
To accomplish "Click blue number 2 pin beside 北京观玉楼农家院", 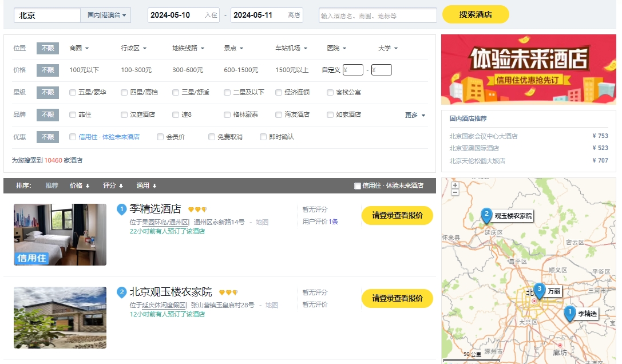I will click(x=121, y=292).
